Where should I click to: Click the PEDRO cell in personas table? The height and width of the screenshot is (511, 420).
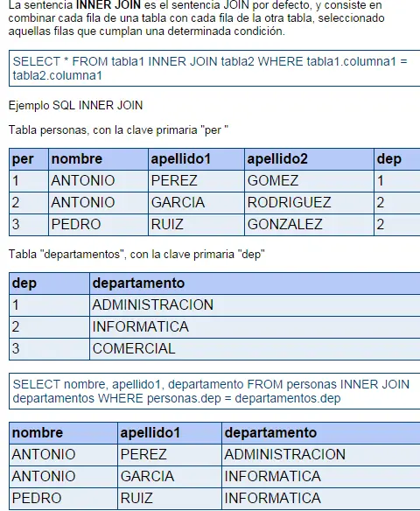[98, 225]
